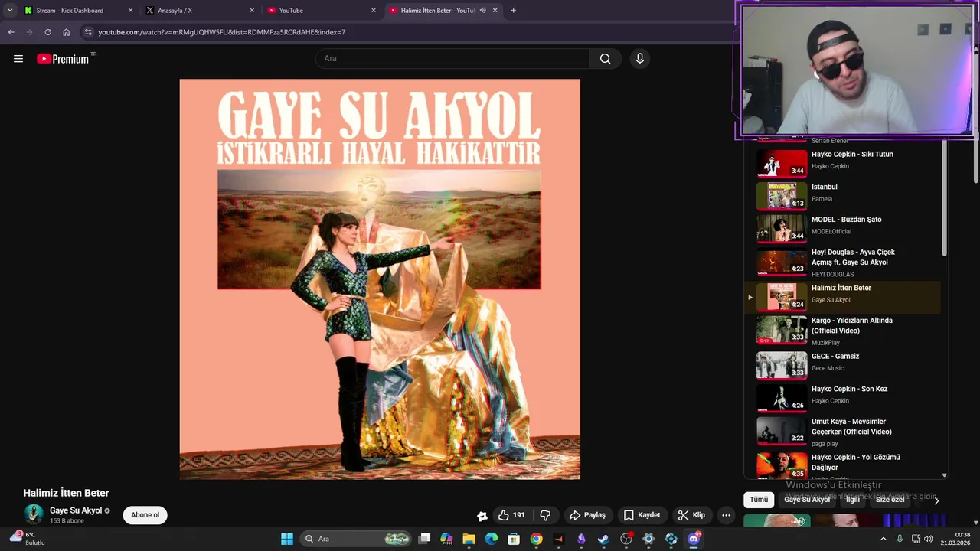Switch to Stream - Kick Dashboard tab
This screenshot has height=551, width=980.
pos(78,11)
